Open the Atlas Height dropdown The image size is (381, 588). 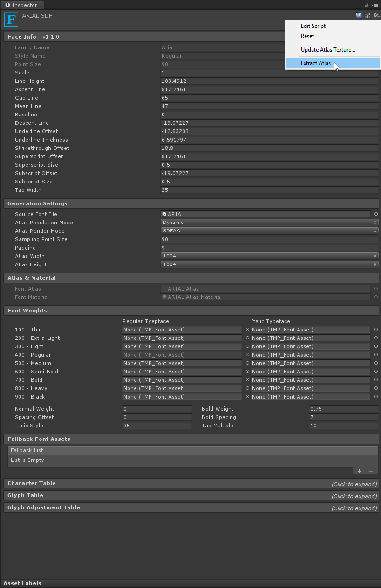(x=269, y=264)
